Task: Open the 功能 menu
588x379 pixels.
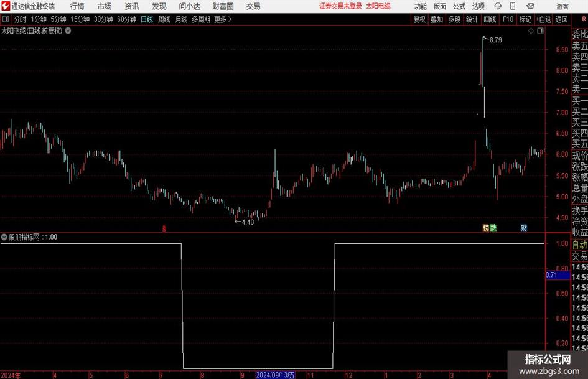Action: [x=421, y=6]
